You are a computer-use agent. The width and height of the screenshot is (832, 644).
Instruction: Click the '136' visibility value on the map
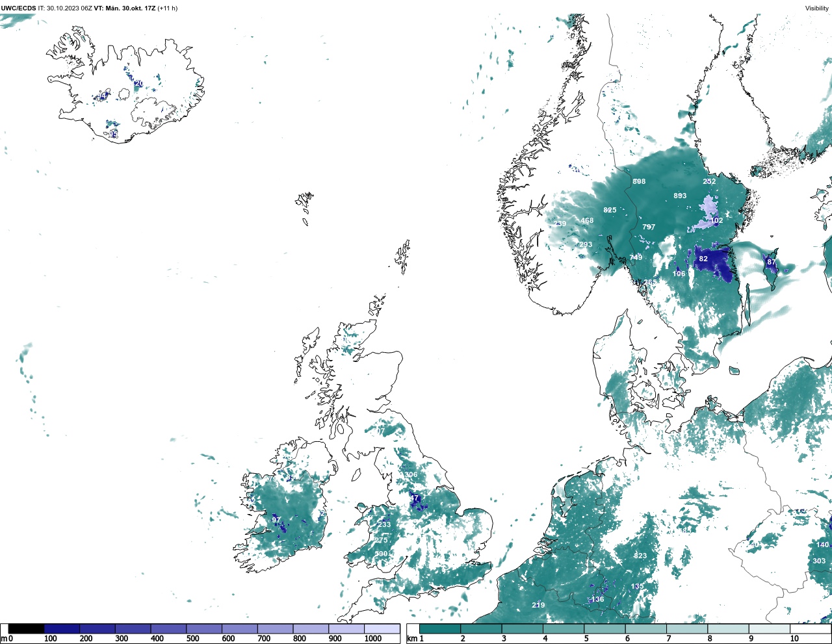(597, 599)
